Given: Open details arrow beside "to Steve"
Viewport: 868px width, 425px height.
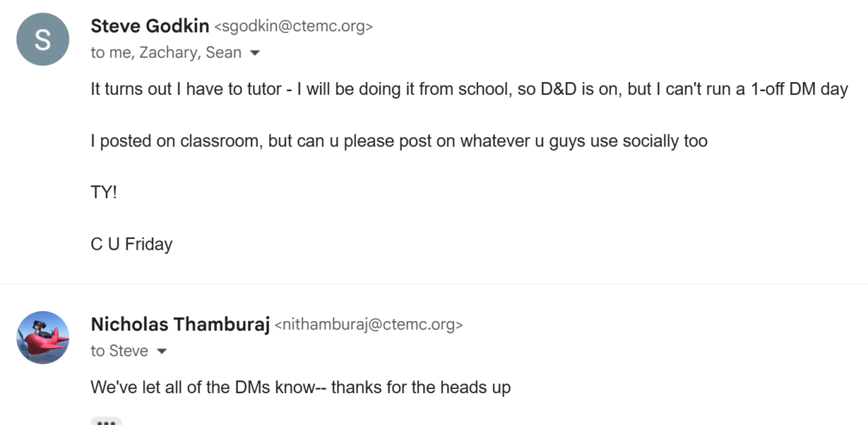Looking at the screenshot, I should tap(161, 351).
